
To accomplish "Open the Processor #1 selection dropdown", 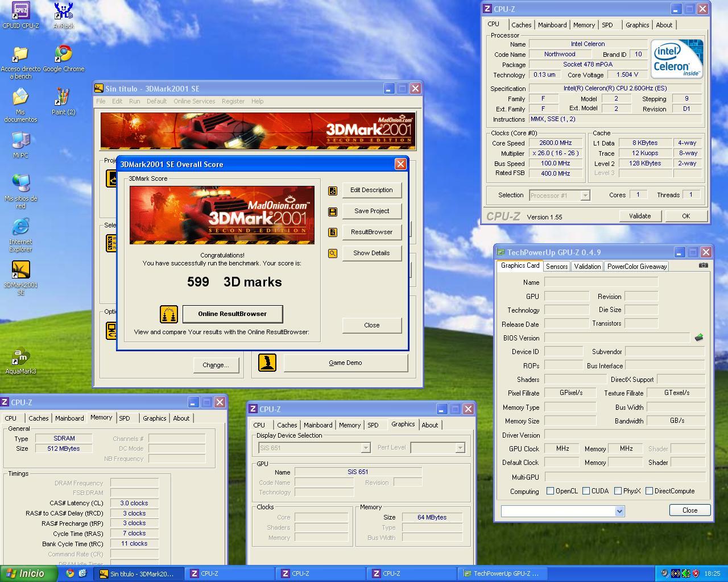I will 559,196.
